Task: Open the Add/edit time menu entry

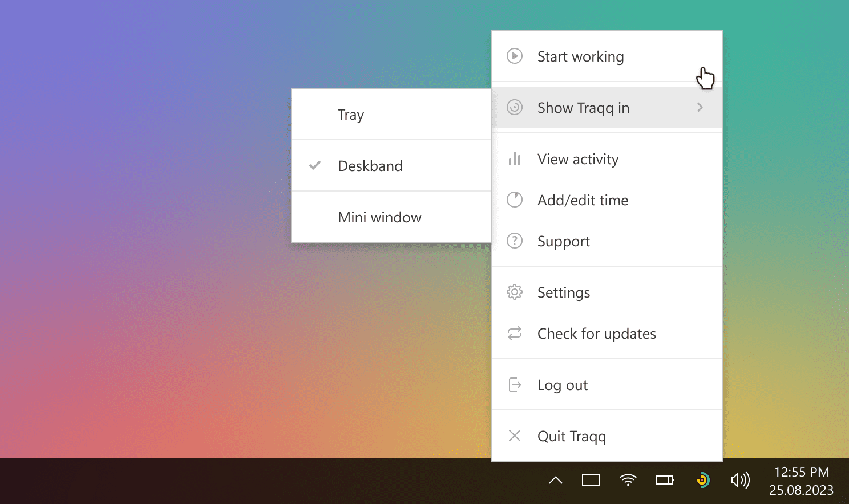Action: coord(607,200)
